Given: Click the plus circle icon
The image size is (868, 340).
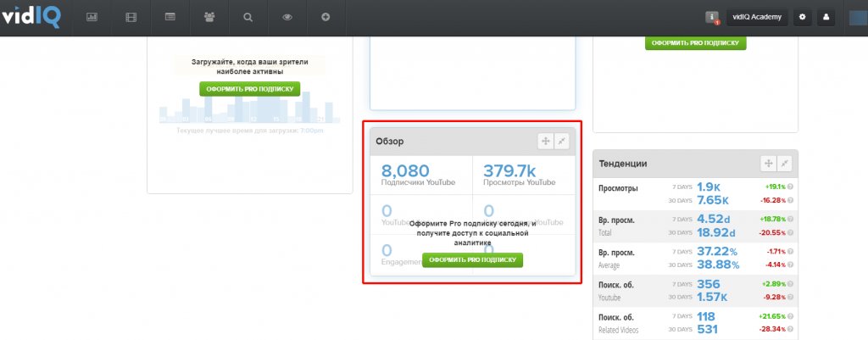Looking at the screenshot, I should point(325,17).
